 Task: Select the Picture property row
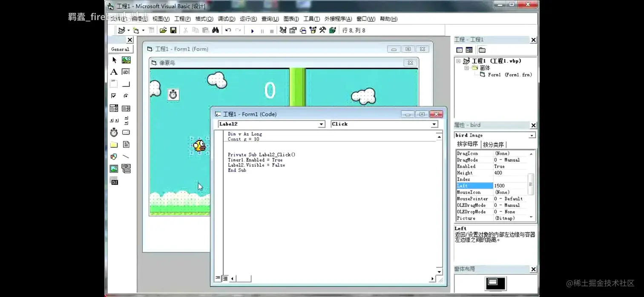point(492,218)
